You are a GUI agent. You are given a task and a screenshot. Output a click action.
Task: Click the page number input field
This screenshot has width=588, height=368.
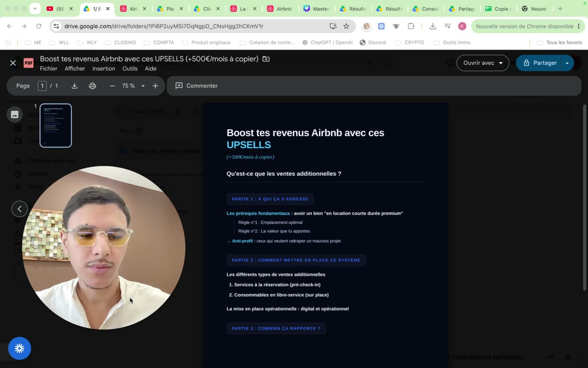pyautogui.click(x=42, y=86)
